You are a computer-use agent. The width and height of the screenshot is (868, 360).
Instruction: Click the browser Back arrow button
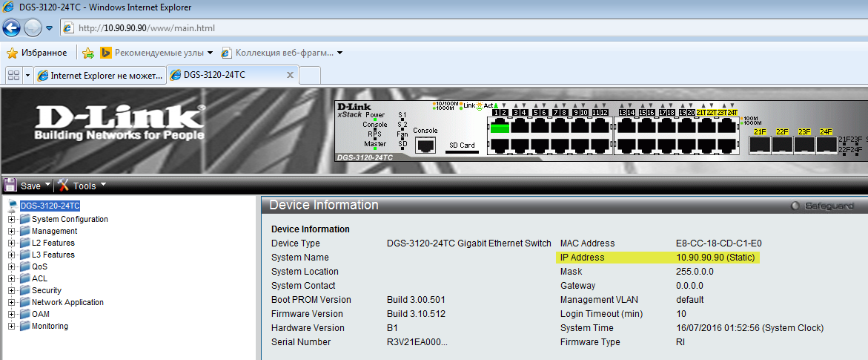[x=12, y=28]
